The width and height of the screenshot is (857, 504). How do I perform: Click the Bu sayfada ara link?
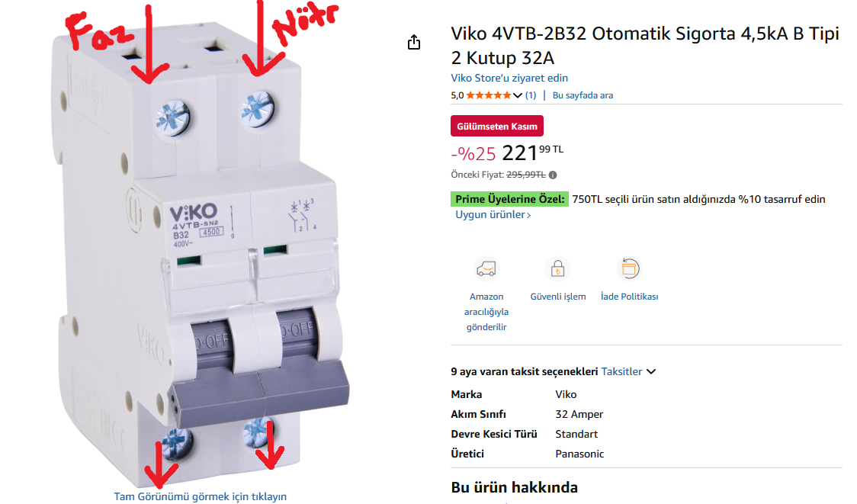(583, 95)
